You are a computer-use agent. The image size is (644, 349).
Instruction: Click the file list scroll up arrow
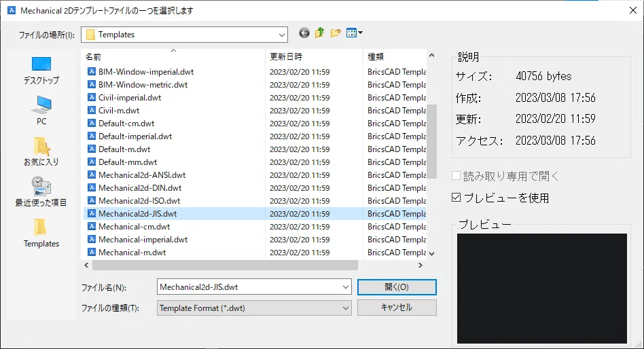coord(431,55)
